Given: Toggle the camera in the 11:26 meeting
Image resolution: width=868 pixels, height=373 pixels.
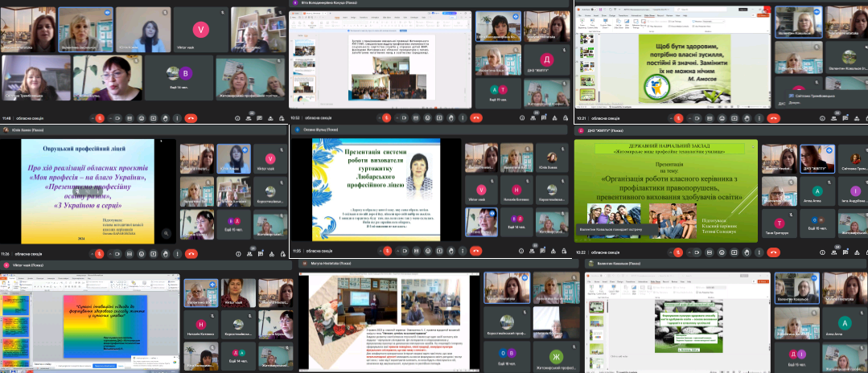Looking at the screenshot, I should click(117, 254).
